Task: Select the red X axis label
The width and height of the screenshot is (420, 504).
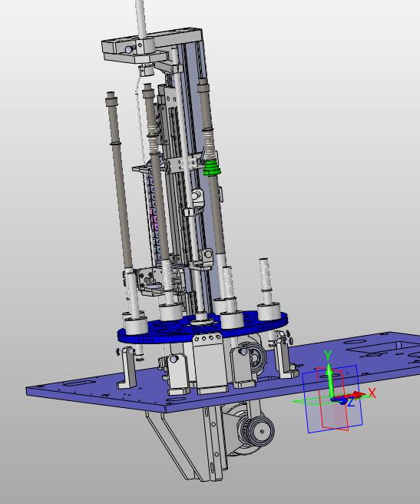Action: [x=372, y=393]
